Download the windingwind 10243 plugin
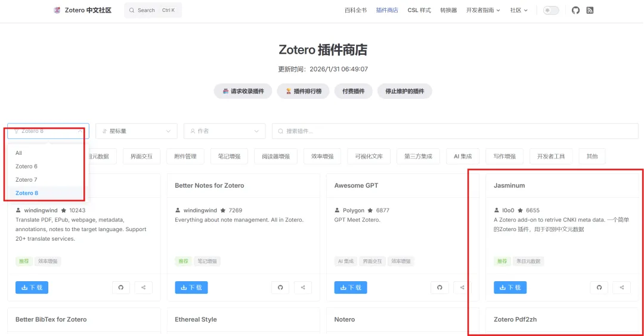 click(x=32, y=288)
